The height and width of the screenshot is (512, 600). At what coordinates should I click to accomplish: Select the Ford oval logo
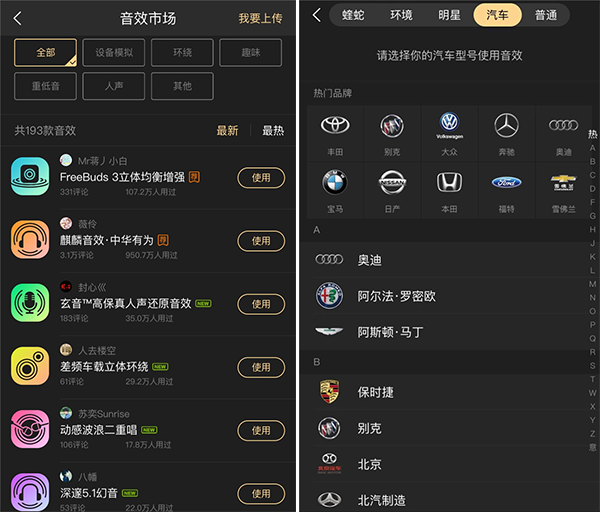(506, 183)
